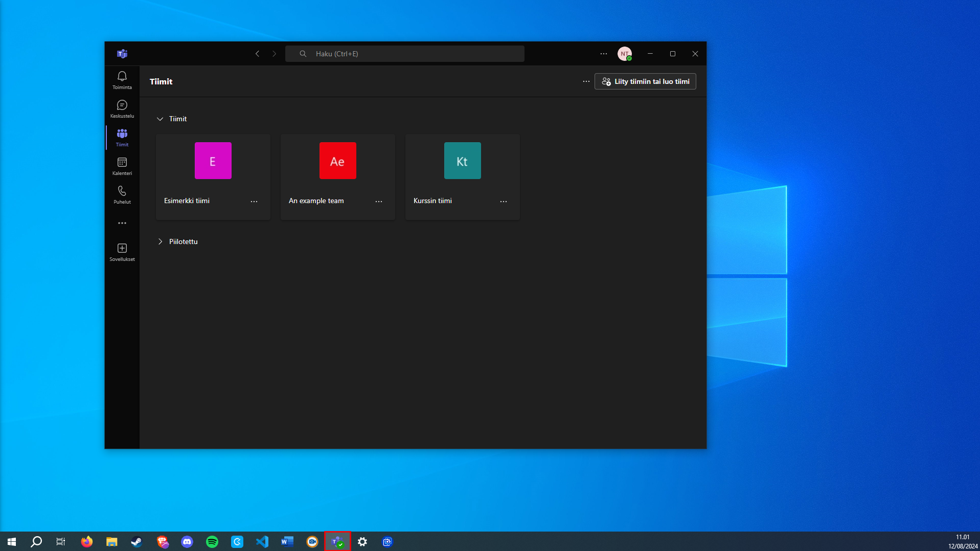Open settings ellipsis next to profile avatar
Viewport: 980px width, 551px height.
click(x=604, y=54)
